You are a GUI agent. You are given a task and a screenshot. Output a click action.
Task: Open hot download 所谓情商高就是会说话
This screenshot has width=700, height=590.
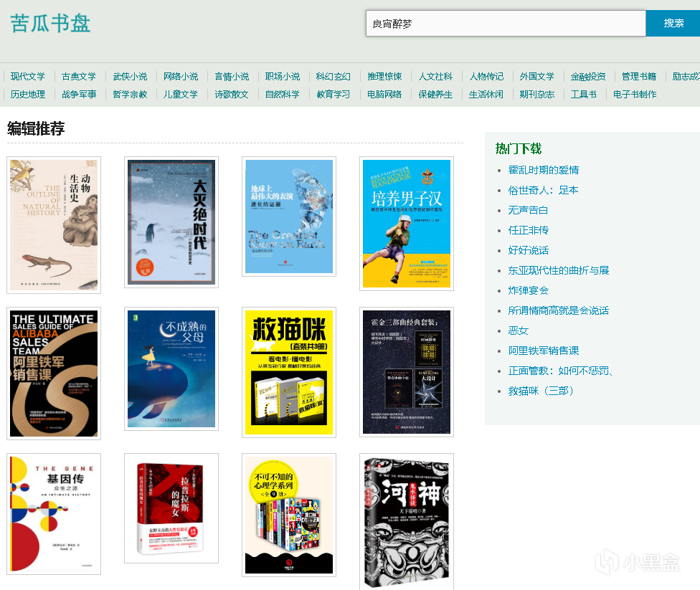(x=559, y=310)
